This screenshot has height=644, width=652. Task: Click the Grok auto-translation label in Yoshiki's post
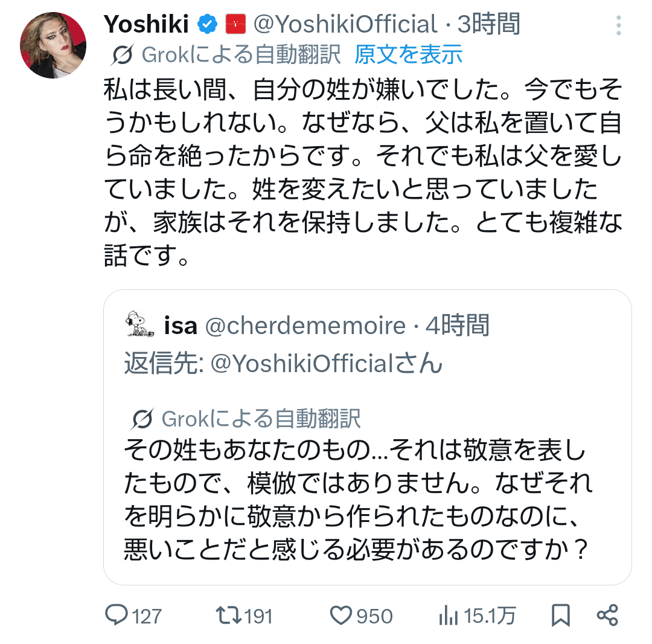[x=241, y=55]
